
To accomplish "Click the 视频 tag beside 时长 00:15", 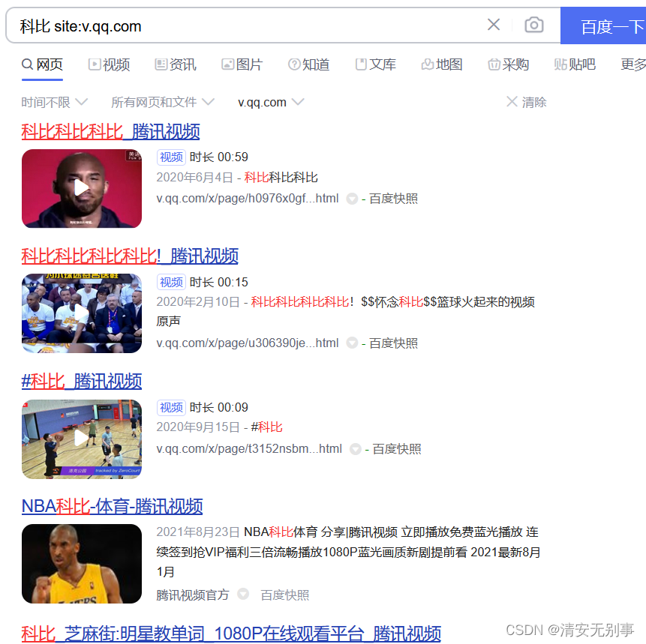I will [171, 282].
